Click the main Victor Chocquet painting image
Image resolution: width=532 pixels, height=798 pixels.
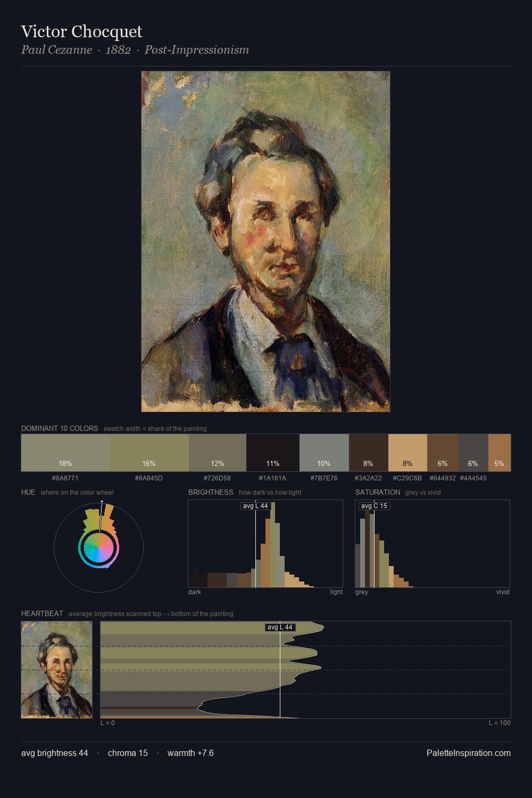(265, 242)
